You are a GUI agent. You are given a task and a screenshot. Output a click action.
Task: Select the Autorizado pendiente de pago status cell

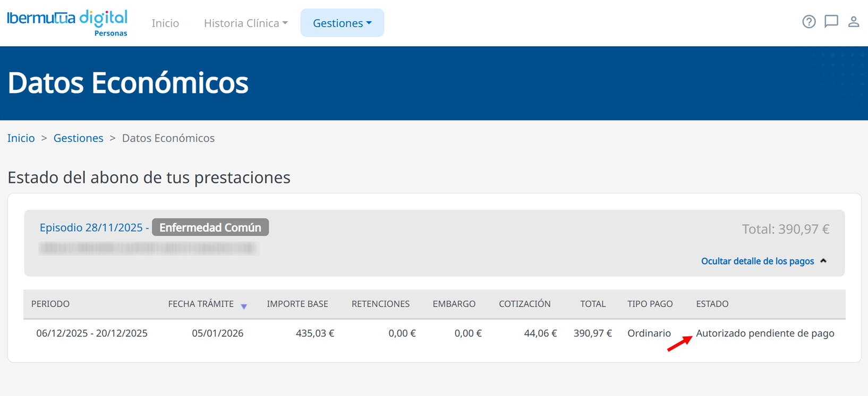[764, 333]
